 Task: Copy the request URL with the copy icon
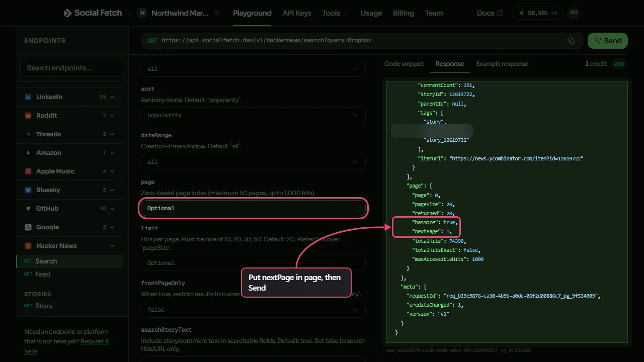tap(571, 41)
